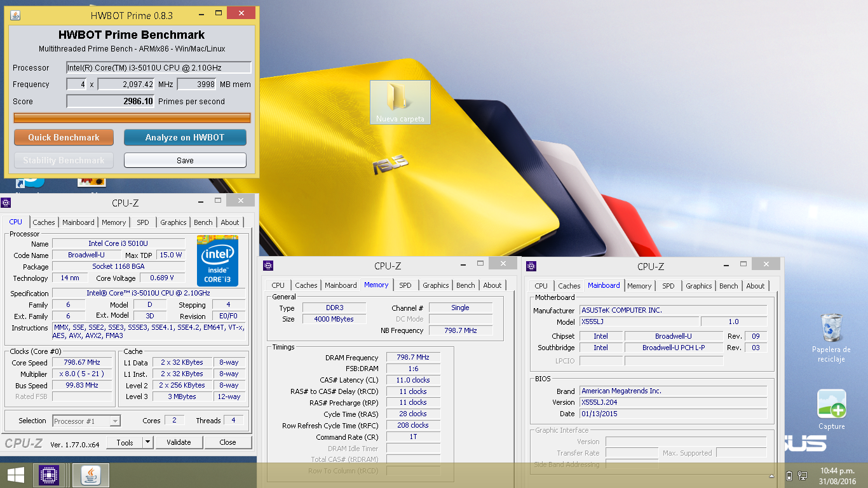Switch to CPU tab in Mainboard window
The image size is (868, 488).
tap(541, 286)
